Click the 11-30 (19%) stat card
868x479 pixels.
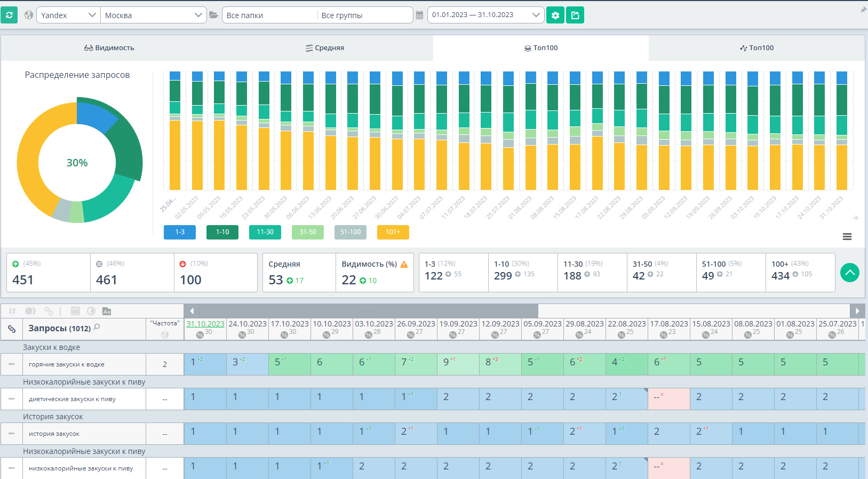pyautogui.click(x=592, y=273)
